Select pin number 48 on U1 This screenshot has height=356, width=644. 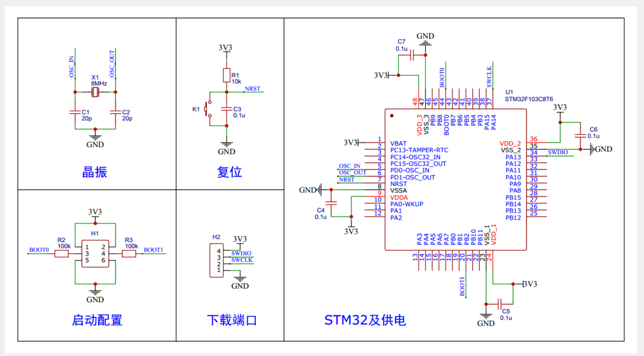pos(415,102)
